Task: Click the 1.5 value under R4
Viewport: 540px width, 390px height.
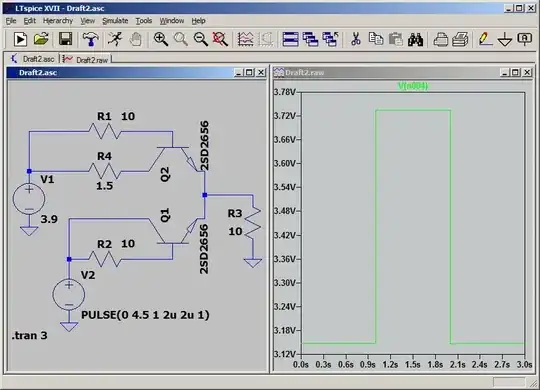Action: [104, 186]
